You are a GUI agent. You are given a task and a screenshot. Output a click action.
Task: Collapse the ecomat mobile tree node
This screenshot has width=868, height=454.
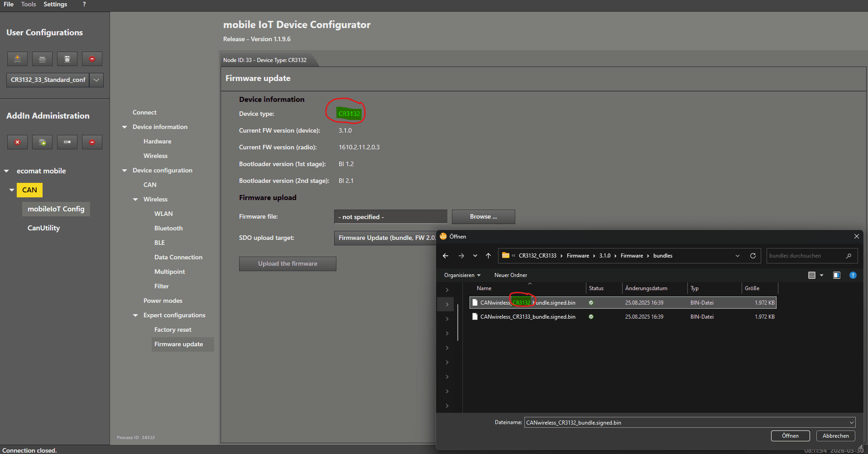click(7, 171)
